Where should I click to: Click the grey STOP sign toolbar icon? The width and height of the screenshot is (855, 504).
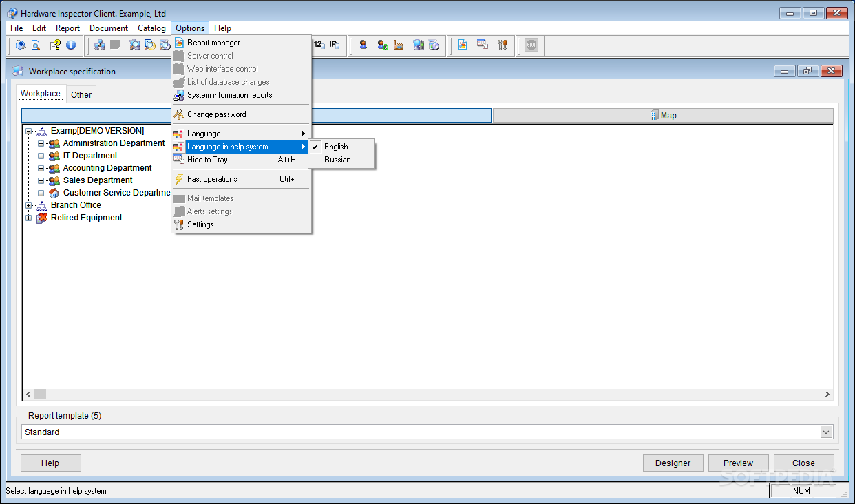point(531,45)
